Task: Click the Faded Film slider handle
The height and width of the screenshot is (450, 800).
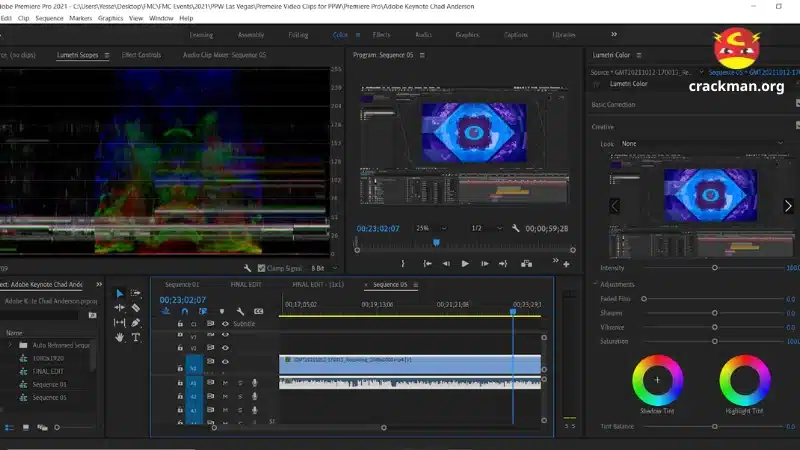Action: (644, 299)
